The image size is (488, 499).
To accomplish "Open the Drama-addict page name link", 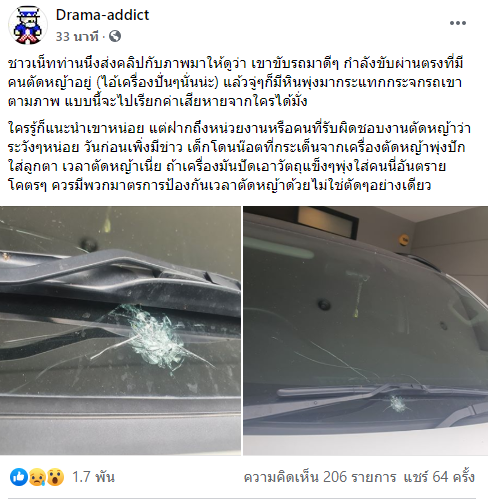I will (x=102, y=15).
